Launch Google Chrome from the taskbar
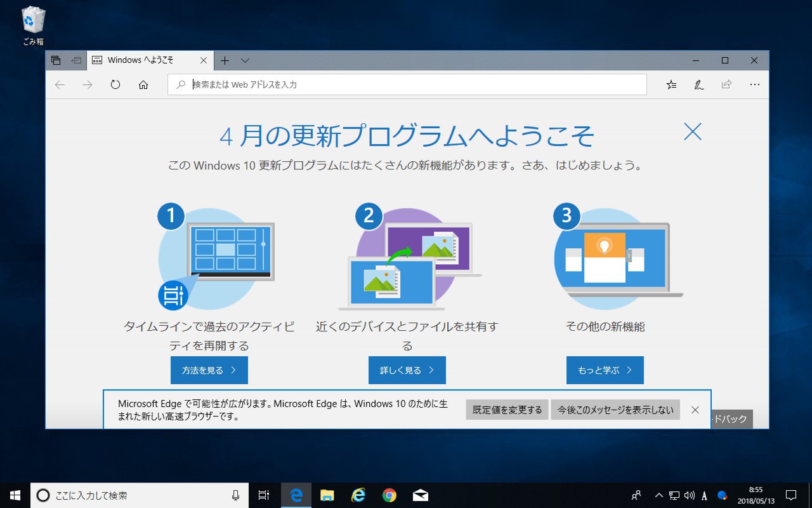Screen dimensions: 812x508 [x=390, y=495]
